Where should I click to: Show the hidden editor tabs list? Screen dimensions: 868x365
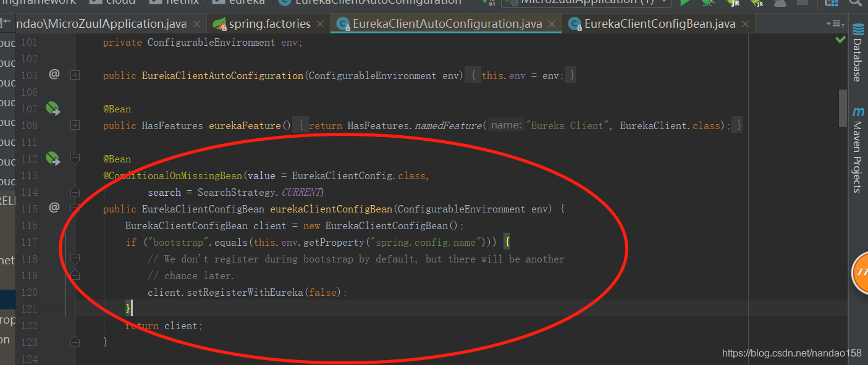(x=835, y=24)
